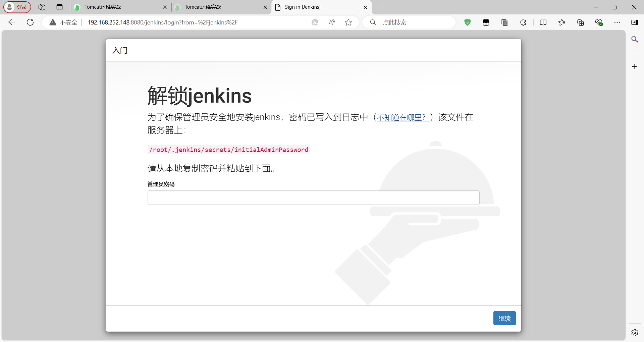Close the second Tomcat运维实战 tab
Image resolution: width=644 pixels, height=342 pixels.
click(x=265, y=7)
